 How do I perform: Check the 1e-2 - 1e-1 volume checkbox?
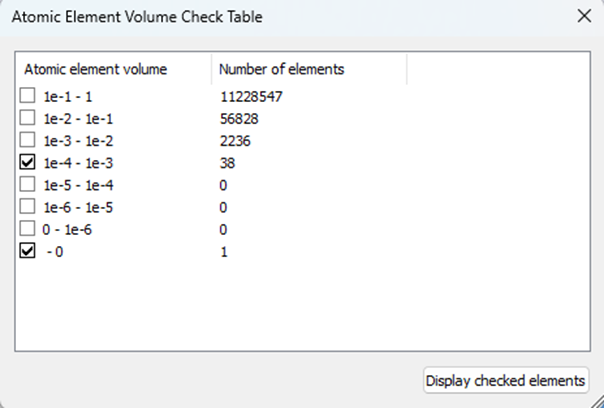click(27, 118)
